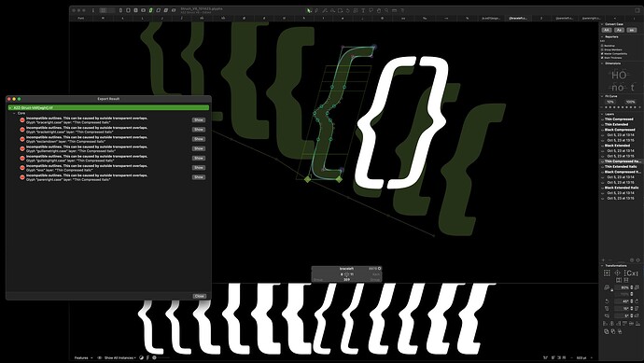Viewport: 644px width, 363px height.
Task: Switch to the Font tab
Action: click(x=81, y=18)
